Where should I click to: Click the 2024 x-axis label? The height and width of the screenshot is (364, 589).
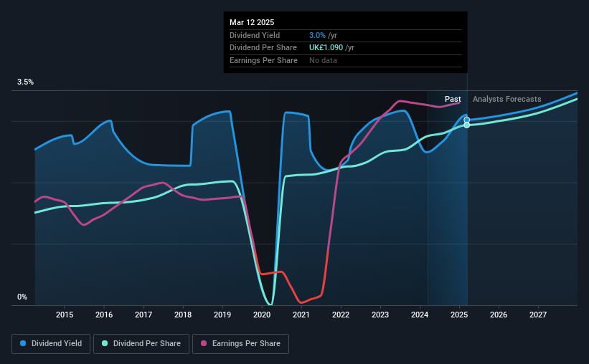pos(420,315)
